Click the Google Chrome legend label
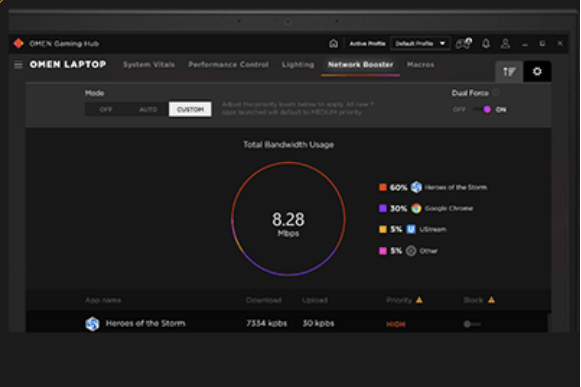 [449, 208]
